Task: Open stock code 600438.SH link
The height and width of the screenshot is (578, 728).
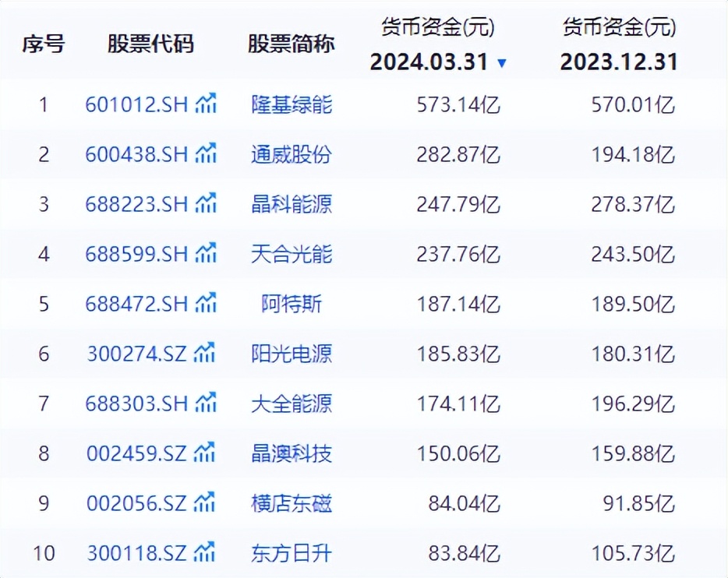Action: (x=136, y=154)
